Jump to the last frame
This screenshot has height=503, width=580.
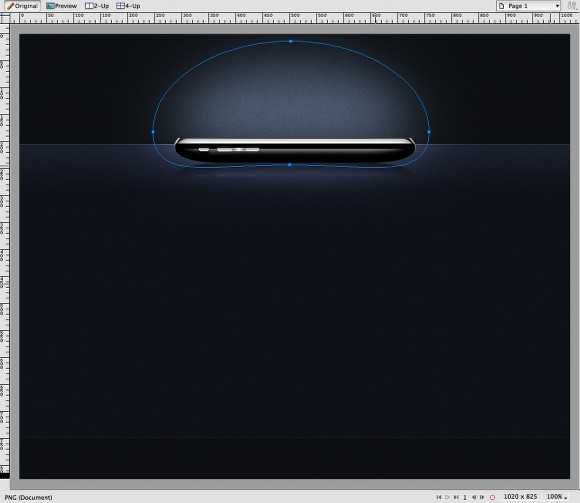tap(456, 497)
